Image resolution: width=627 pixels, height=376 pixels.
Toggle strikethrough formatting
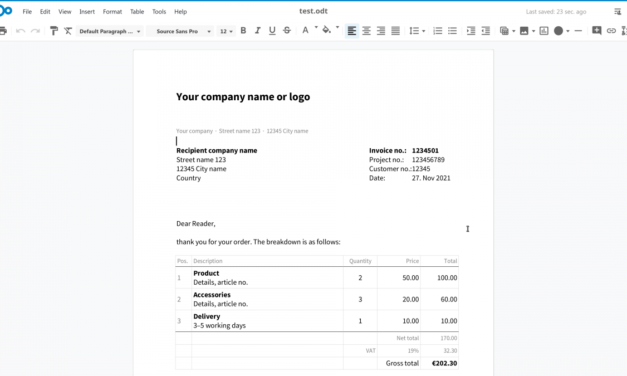tap(287, 30)
